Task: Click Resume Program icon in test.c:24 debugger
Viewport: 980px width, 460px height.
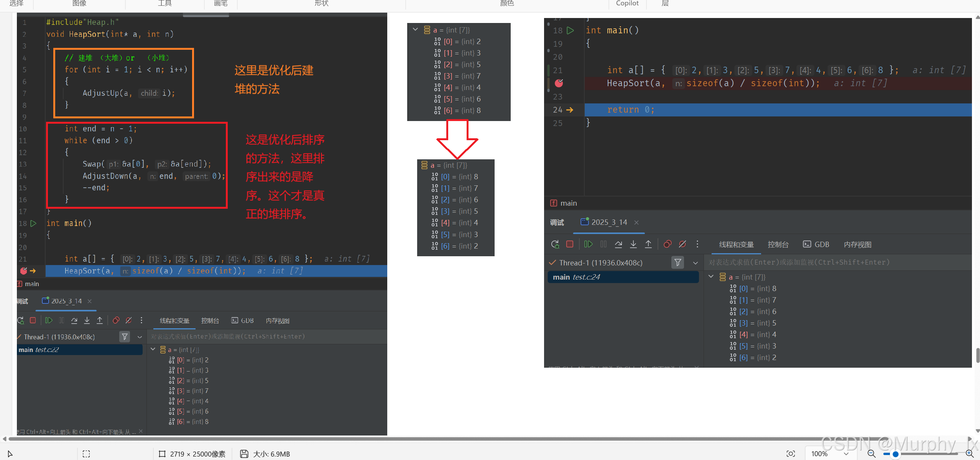Action: click(x=588, y=244)
